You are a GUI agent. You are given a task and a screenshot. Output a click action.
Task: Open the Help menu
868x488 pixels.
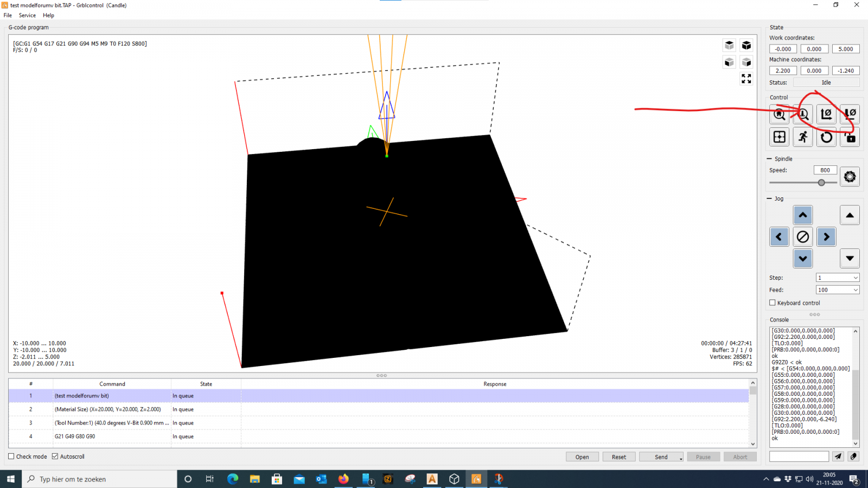click(x=48, y=15)
